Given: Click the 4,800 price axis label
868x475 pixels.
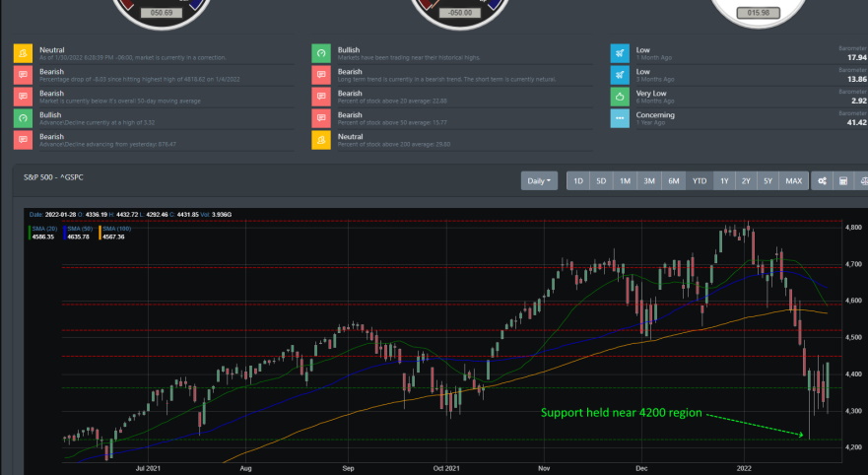Looking at the screenshot, I should 853,228.
